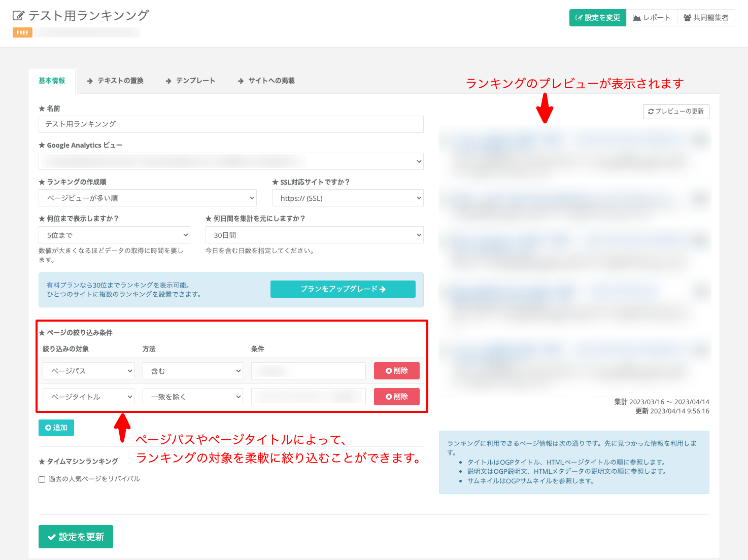Click the 名前 text input field
This screenshot has width=748, height=560.
[231, 124]
